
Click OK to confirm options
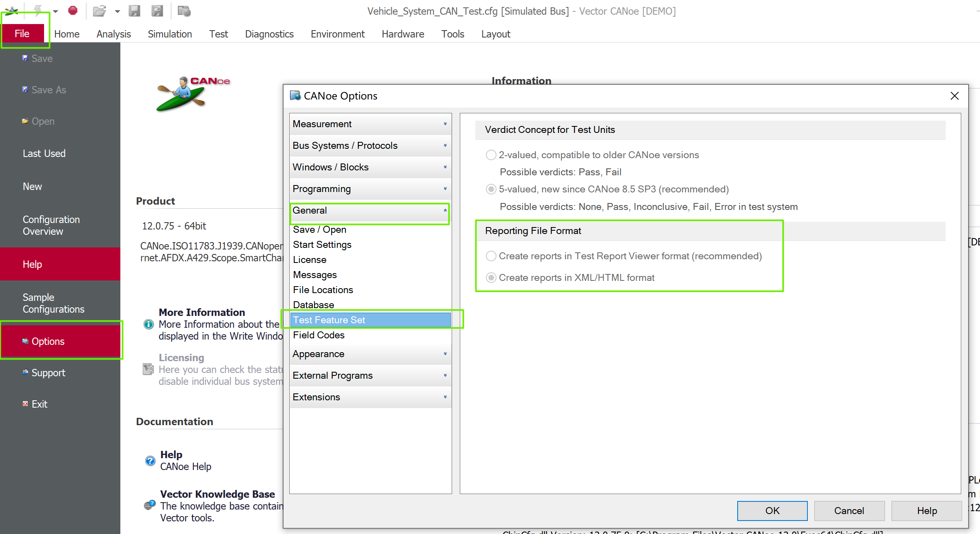pos(772,511)
